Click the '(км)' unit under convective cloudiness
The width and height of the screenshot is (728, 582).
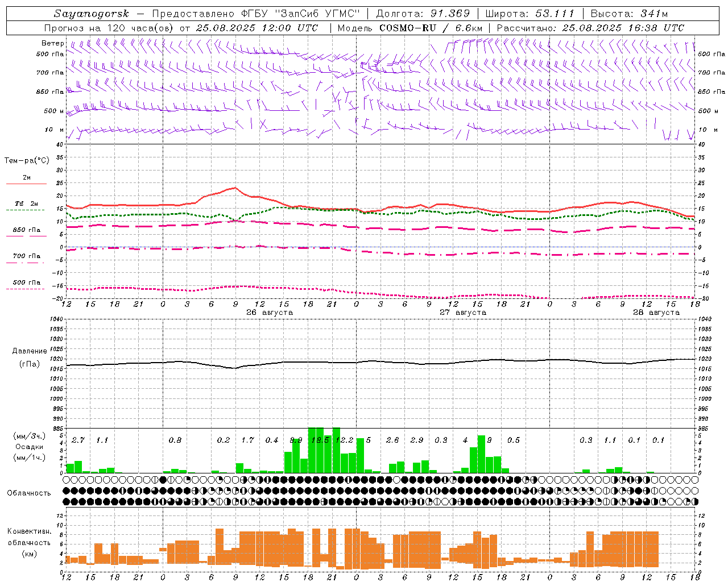pyautogui.click(x=29, y=553)
